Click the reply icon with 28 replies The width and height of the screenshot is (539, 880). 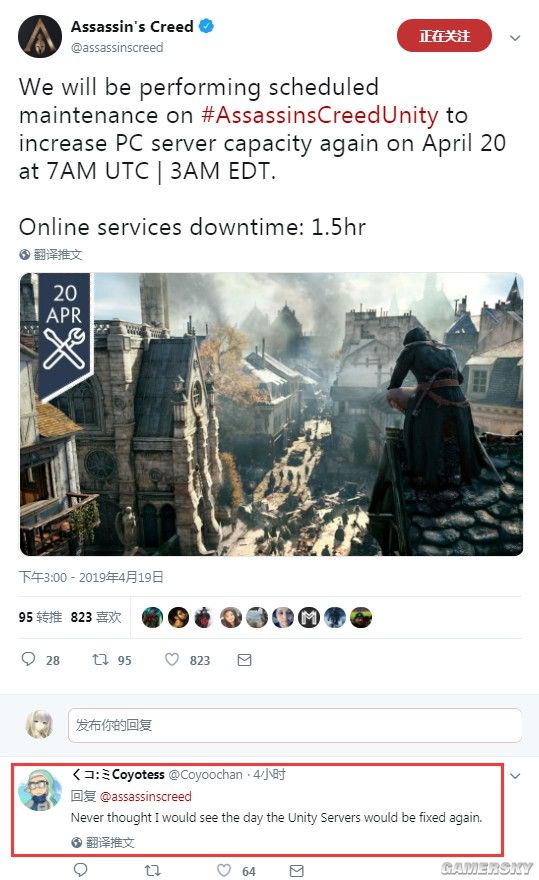(28, 659)
